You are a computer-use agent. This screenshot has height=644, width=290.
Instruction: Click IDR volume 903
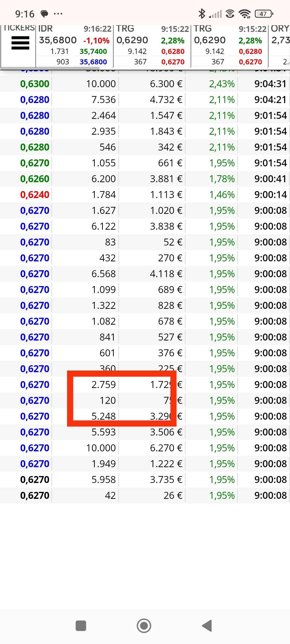(x=63, y=62)
